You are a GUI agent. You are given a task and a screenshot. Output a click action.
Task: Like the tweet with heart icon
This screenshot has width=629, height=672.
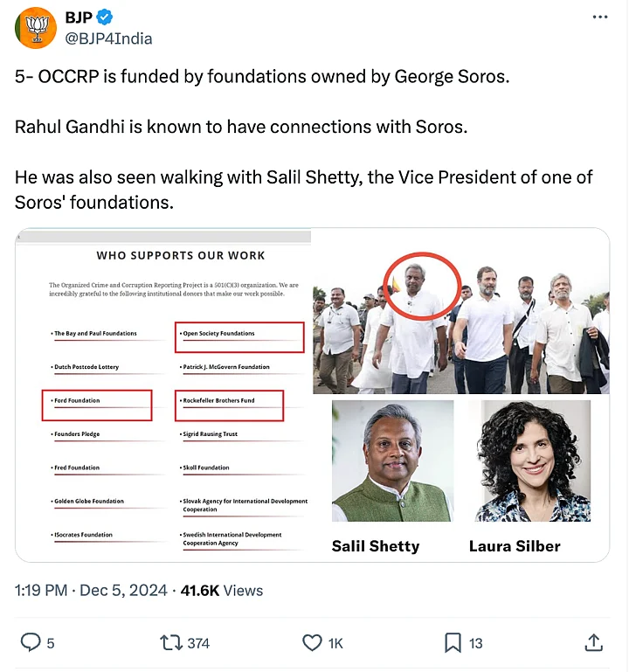click(x=312, y=643)
